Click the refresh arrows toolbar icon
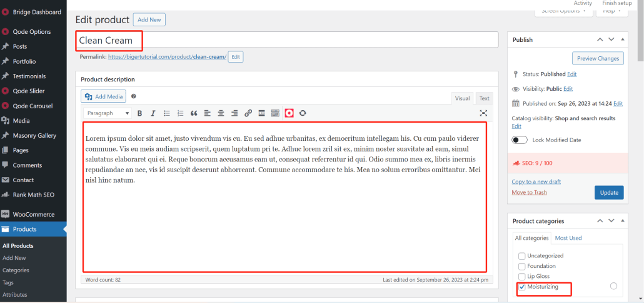The height and width of the screenshot is (303, 644). [x=303, y=113]
